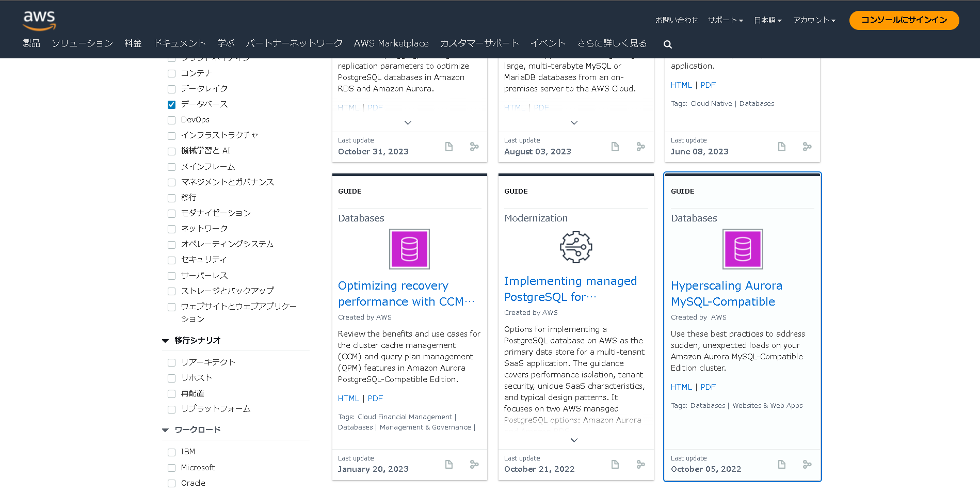Open PDF link on June 08, 2023 card

click(708, 85)
